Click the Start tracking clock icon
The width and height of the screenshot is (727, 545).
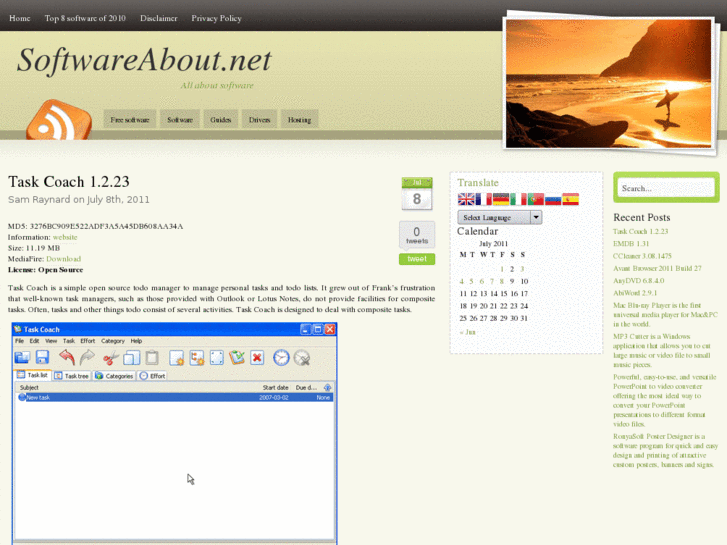(281, 358)
